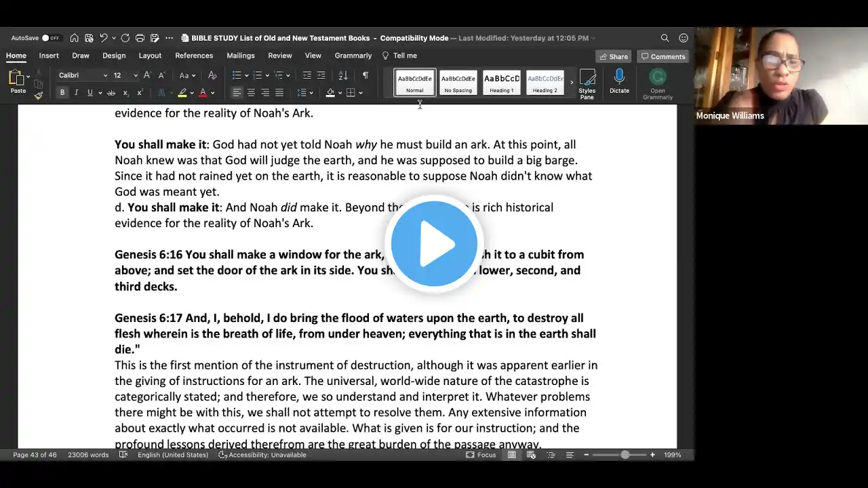Open the undo history dropdown arrow
868x488 pixels.
[x=113, y=38]
